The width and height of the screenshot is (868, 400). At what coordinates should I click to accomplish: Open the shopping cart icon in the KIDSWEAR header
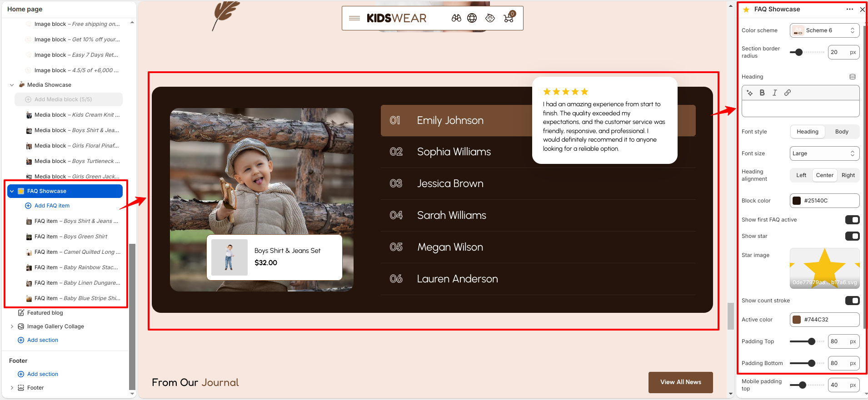pos(509,17)
